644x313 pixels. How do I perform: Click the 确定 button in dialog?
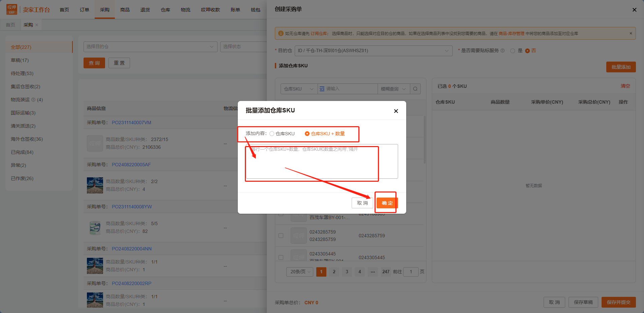click(x=387, y=203)
